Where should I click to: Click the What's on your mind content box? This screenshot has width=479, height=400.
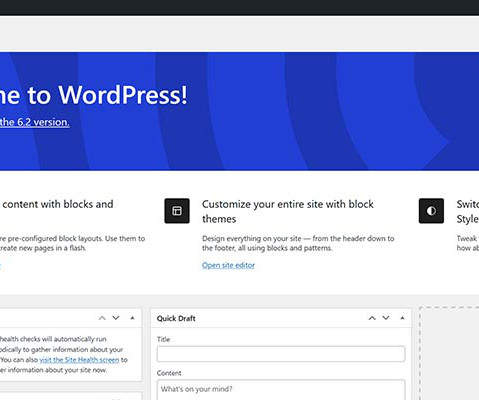[x=281, y=390]
